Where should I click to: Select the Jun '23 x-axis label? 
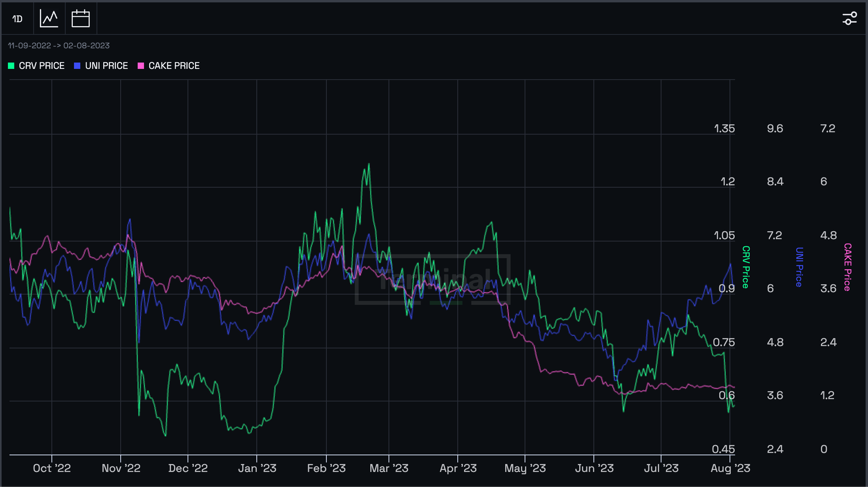tap(594, 468)
